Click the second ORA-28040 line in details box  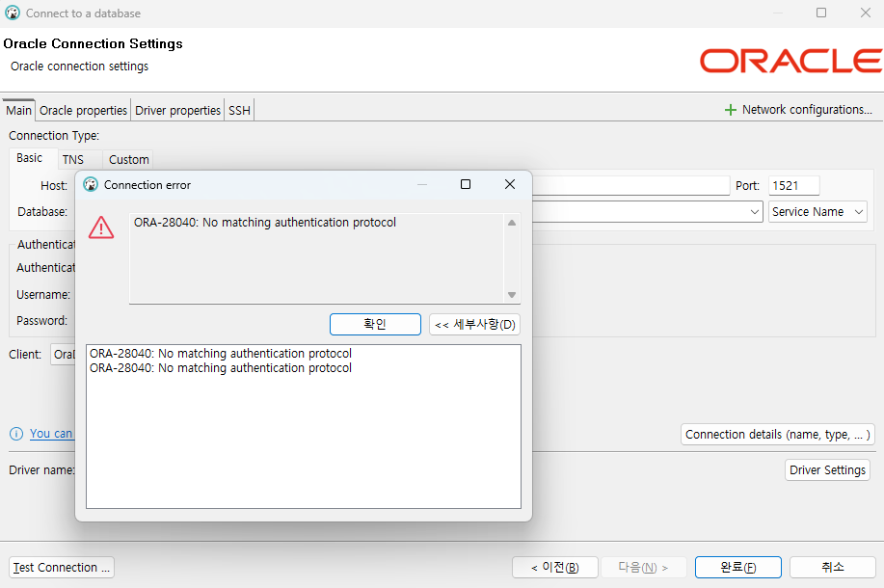pos(221,368)
